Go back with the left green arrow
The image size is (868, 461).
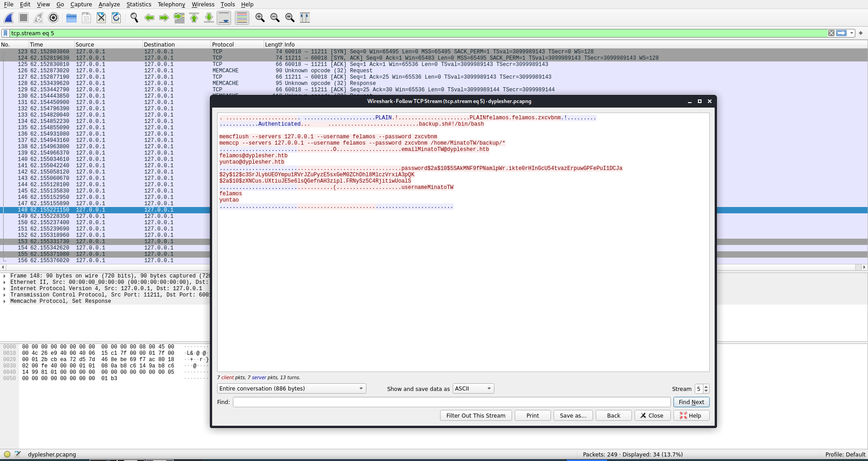click(x=149, y=18)
